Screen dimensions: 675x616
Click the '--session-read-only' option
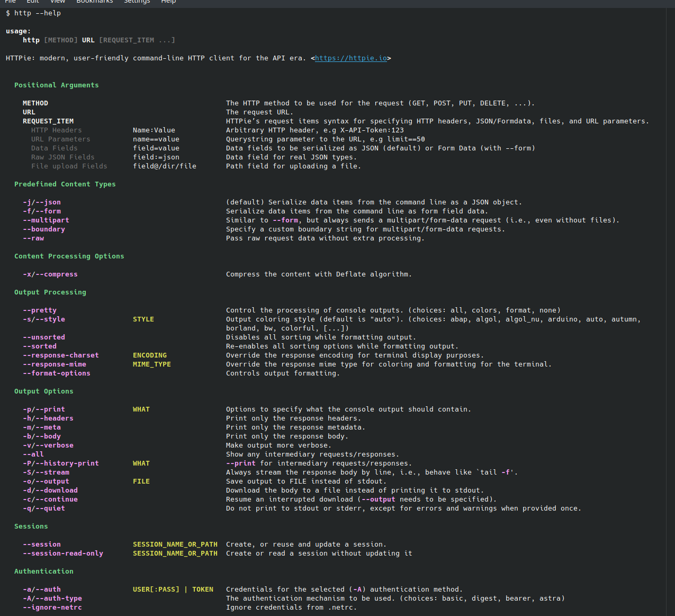point(63,553)
